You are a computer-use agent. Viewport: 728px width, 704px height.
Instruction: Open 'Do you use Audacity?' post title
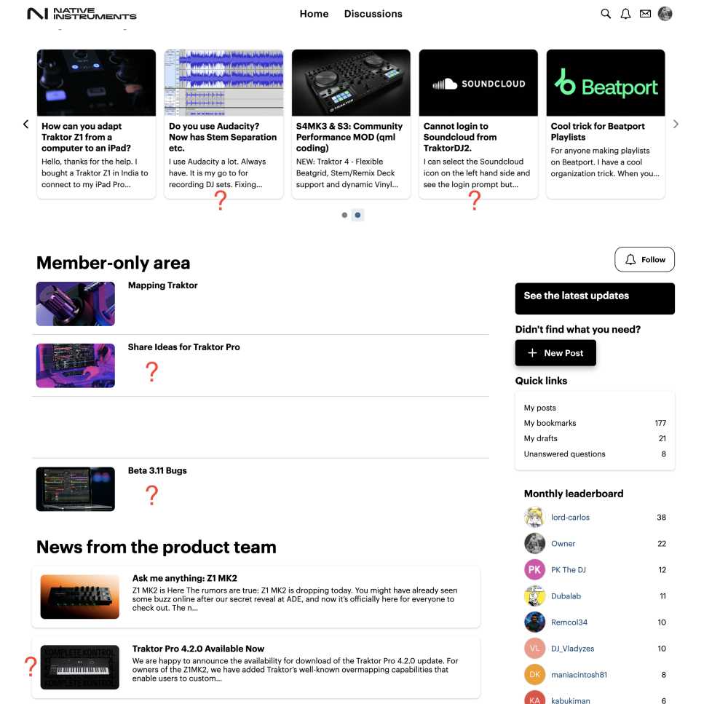[223, 137]
